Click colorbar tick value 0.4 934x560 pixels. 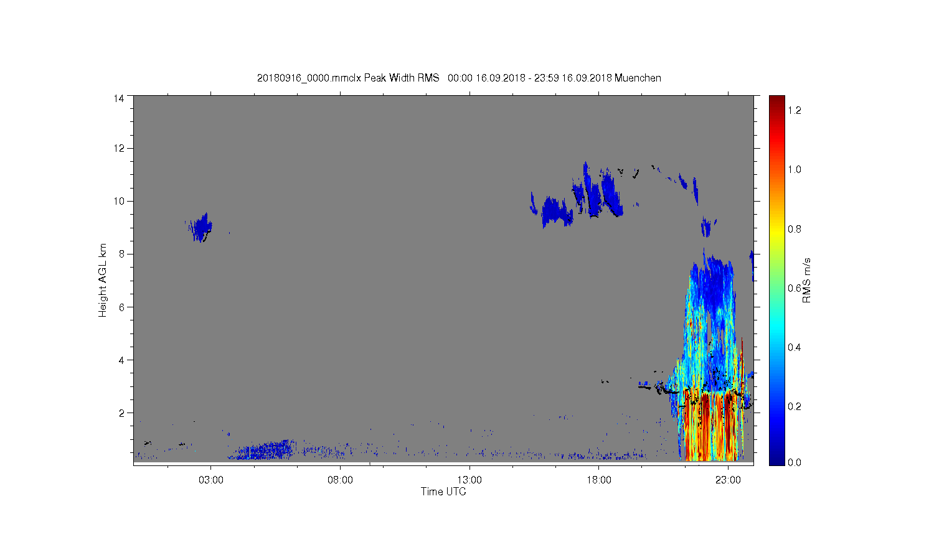795,347
